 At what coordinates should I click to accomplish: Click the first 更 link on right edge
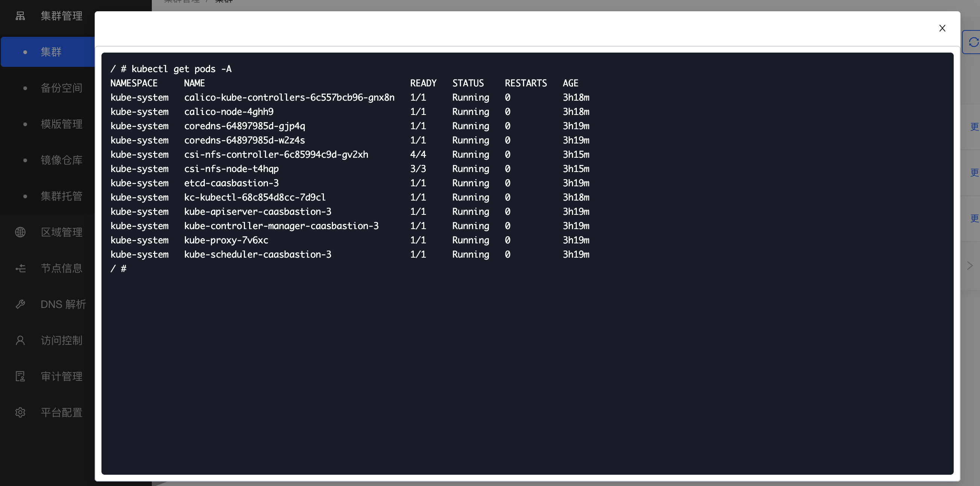tap(974, 127)
